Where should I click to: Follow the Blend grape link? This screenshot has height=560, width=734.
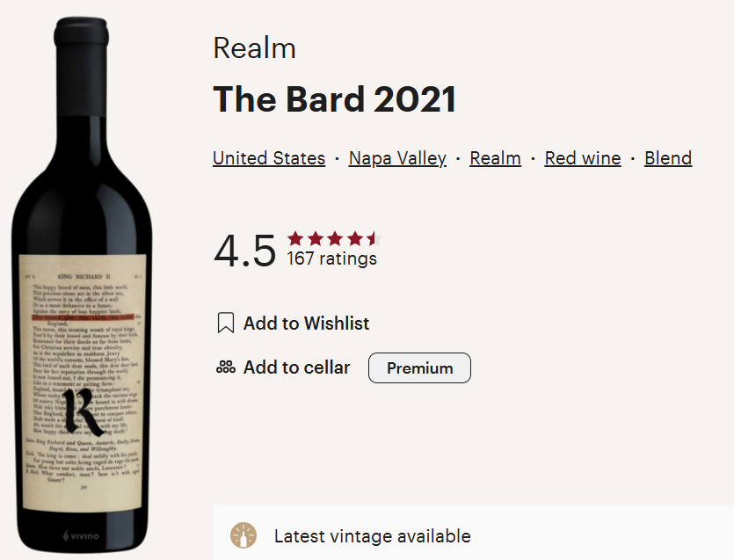(x=668, y=158)
